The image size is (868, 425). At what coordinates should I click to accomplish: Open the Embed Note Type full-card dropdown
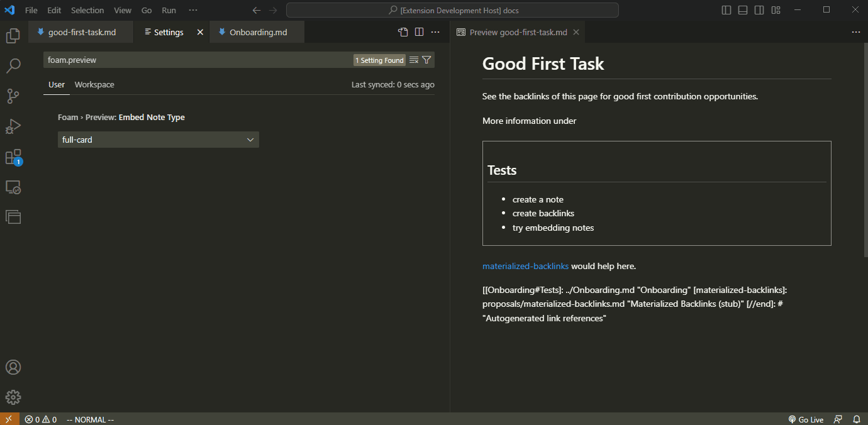[158, 139]
